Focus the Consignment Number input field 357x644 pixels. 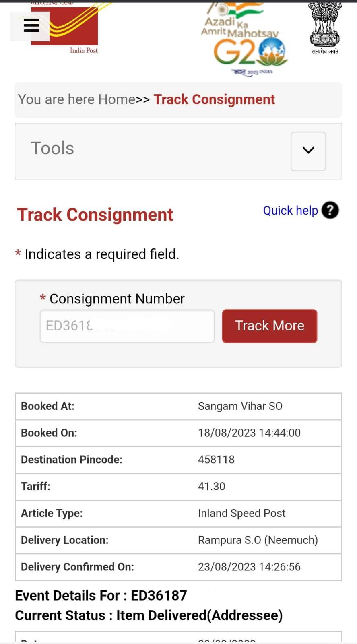point(127,326)
